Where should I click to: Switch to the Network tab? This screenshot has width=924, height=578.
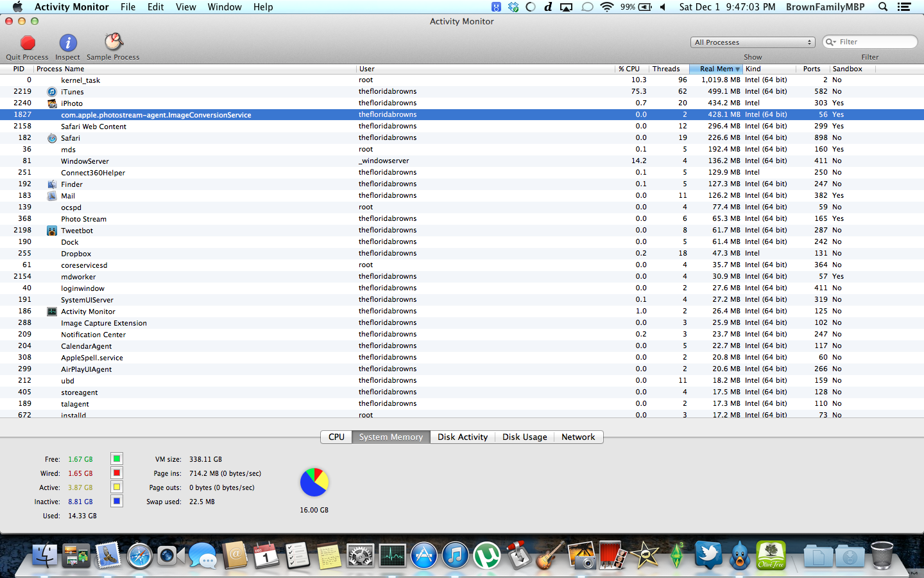click(578, 437)
